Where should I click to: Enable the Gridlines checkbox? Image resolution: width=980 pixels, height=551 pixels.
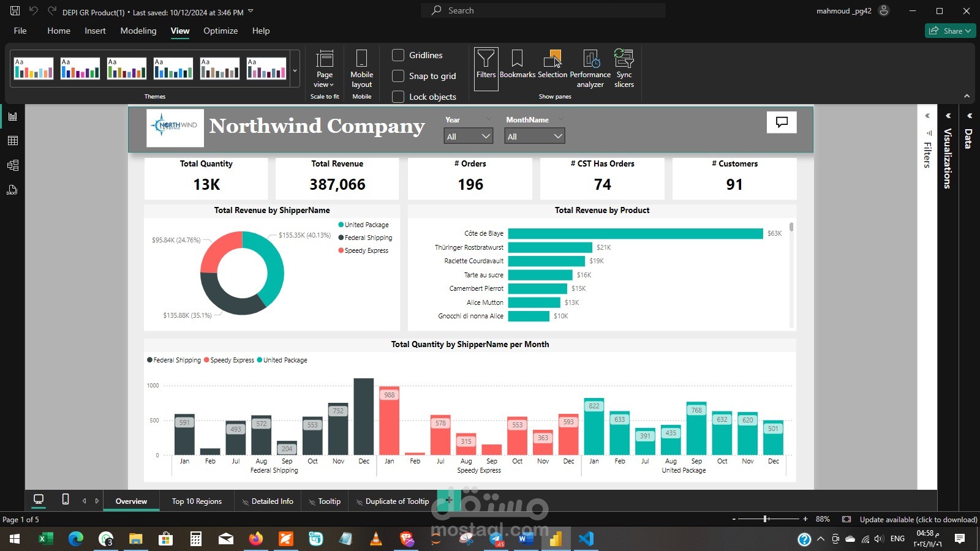pyautogui.click(x=398, y=55)
